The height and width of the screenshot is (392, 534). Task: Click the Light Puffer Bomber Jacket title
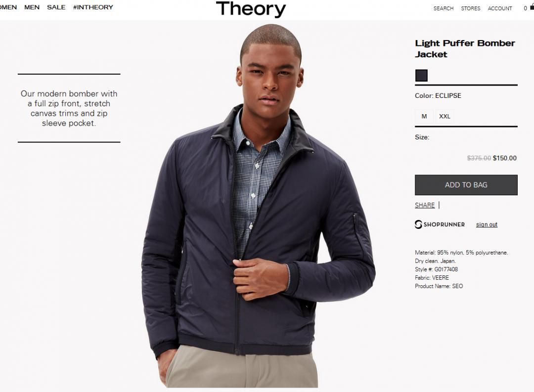[x=465, y=49]
